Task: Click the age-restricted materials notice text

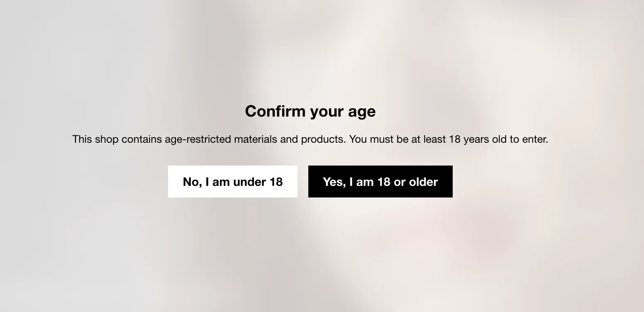Action: (x=310, y=139)
